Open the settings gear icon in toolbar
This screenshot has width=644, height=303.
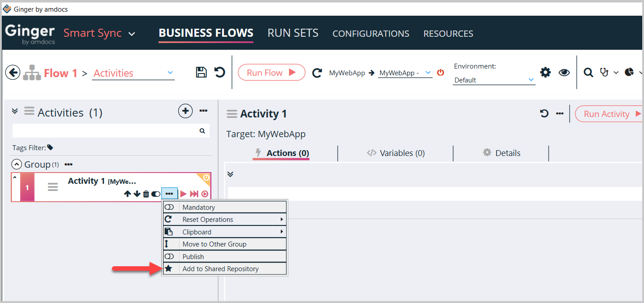(545, 72)
